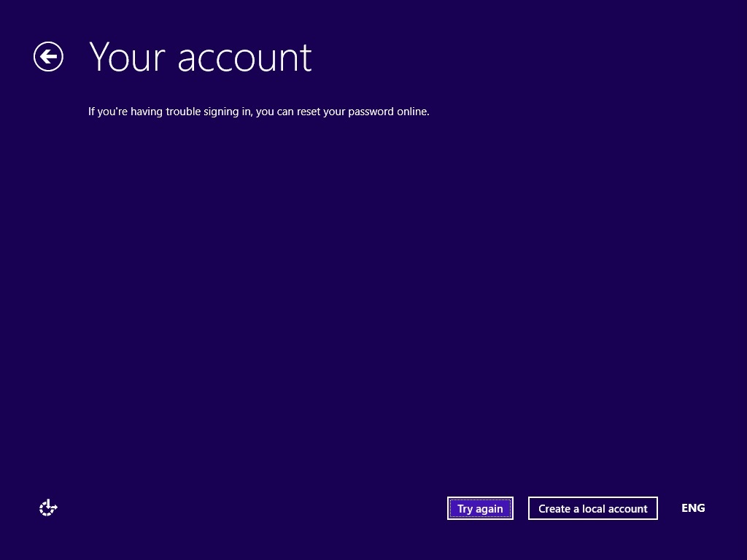The height and width of the screenshot is (560, 747).
Task: Open the ENG input language switcher
Action: click(x=692, y=508)
